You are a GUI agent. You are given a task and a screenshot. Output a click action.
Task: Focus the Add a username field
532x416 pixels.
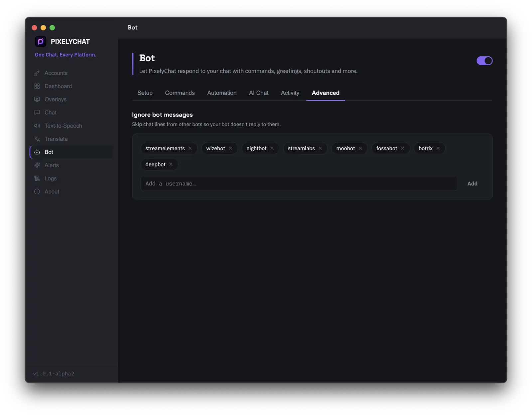pos(299,184)
